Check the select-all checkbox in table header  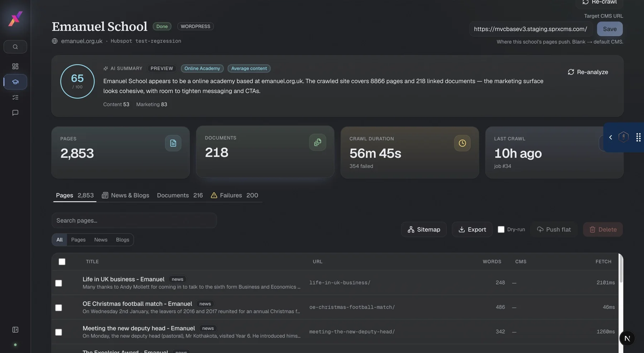[62, 262]
